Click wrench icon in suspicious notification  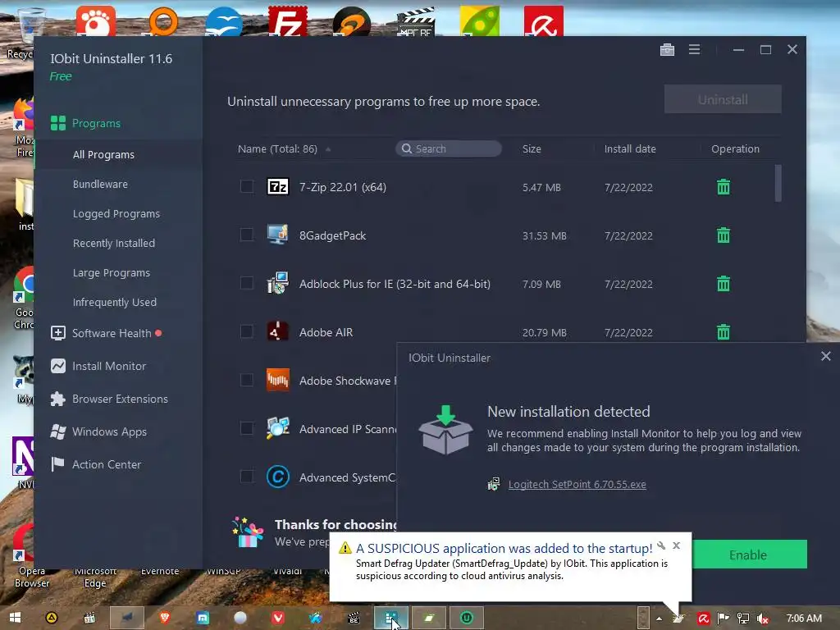pos(661,546)
